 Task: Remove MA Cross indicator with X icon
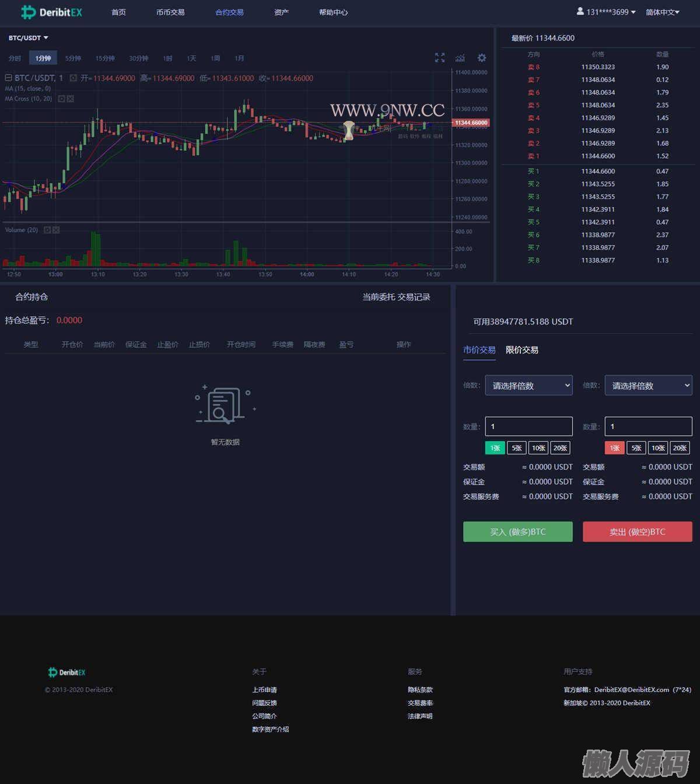[x=70, y=99]
